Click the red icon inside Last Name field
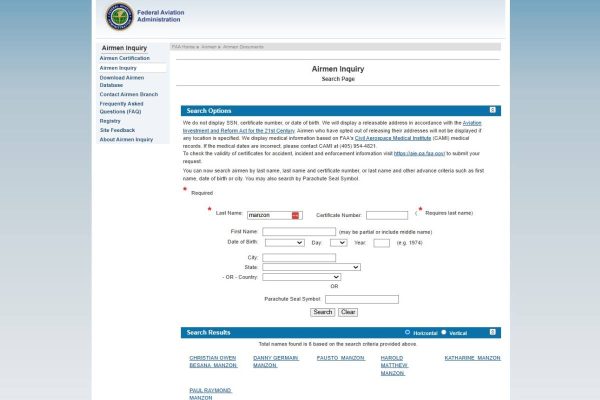The width and height of the screenshot is (600, 400). (x=295, y=216)
